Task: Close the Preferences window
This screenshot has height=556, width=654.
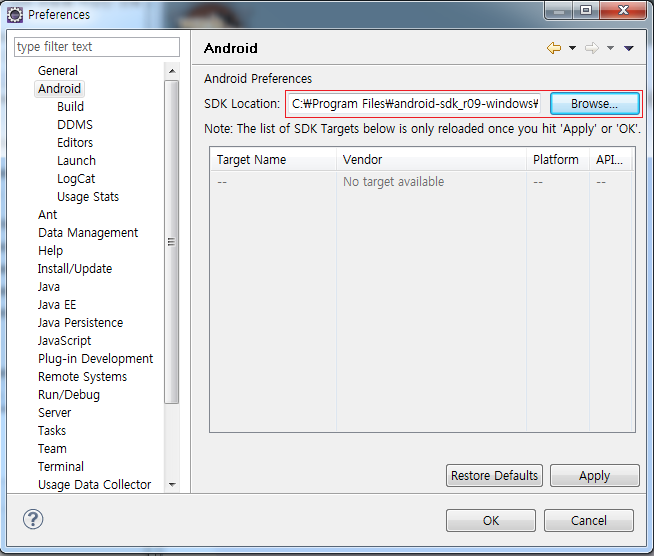Action: click(623, 10)
